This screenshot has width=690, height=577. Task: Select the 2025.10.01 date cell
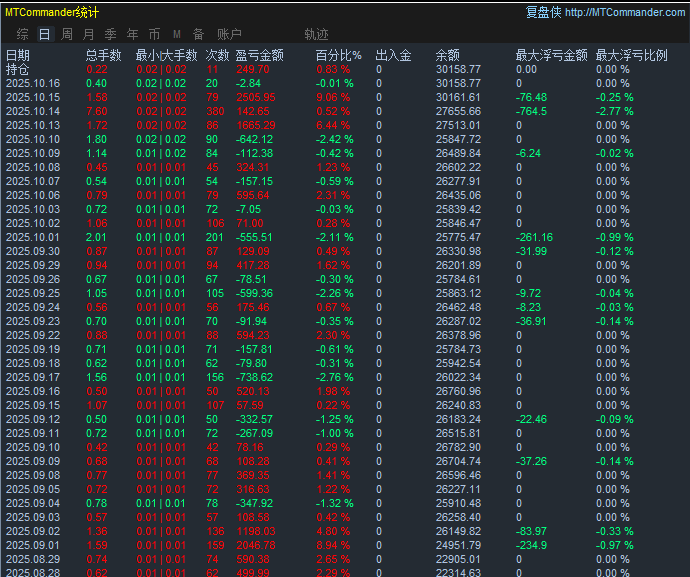pos(33,238)
